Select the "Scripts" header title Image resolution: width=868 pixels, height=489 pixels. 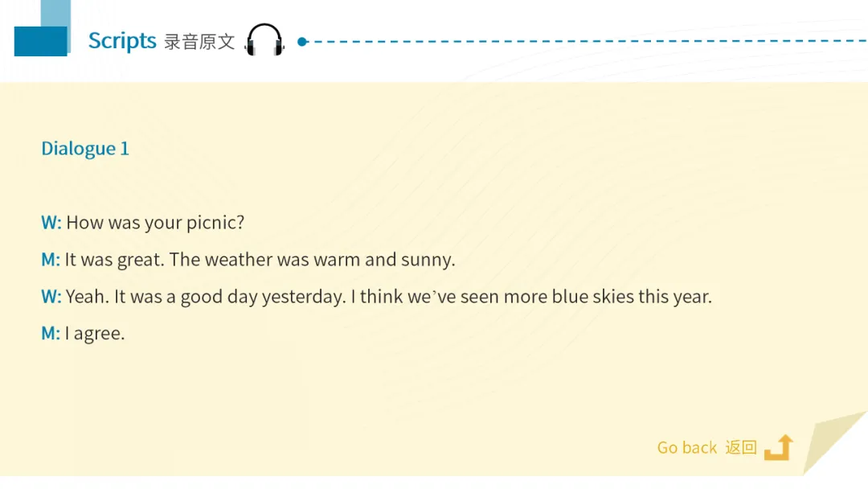[x=122, y=41]
